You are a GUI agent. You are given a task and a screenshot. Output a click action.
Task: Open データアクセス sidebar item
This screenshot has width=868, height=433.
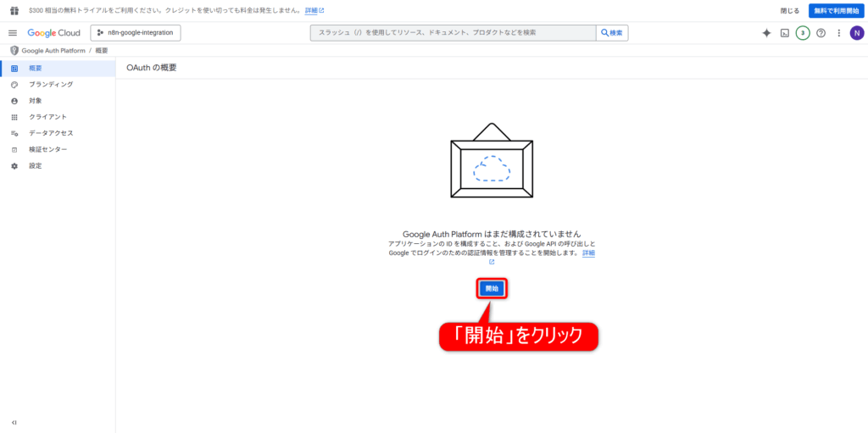(51, 133)
